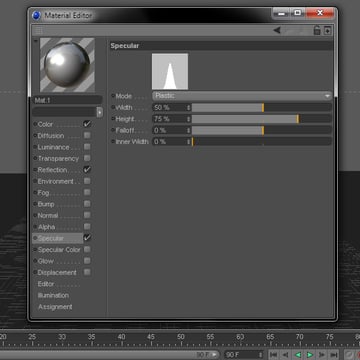
Task: Select the Specular Color channel label
Action: (59, 250)
